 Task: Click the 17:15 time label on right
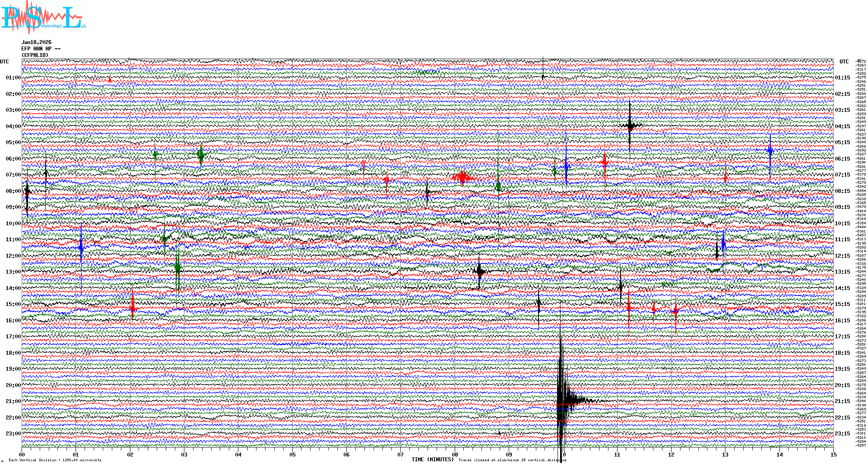[842, 337]
